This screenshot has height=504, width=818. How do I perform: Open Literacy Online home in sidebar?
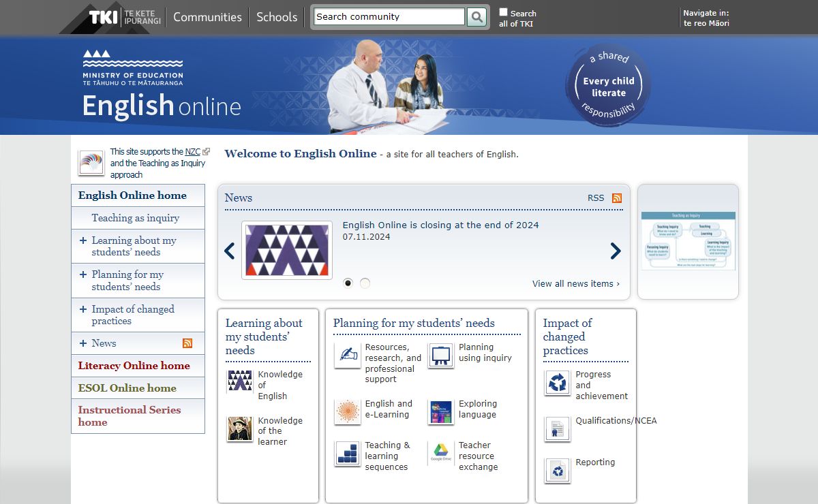tap(138, 366)
